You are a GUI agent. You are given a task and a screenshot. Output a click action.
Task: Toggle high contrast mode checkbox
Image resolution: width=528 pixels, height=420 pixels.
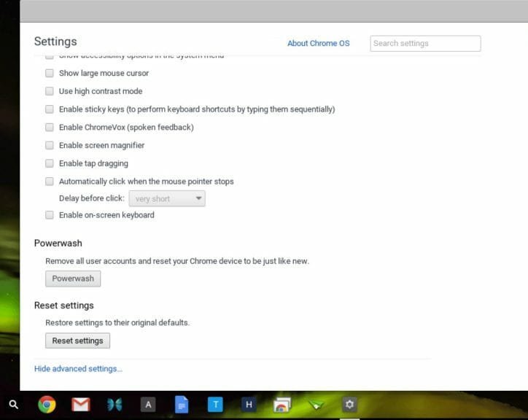pos(50,91)
